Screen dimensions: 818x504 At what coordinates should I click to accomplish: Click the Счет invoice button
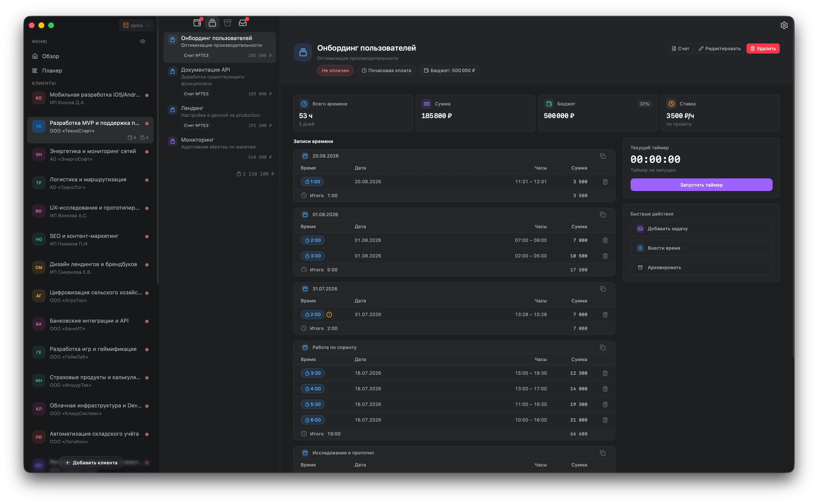click(680, 49)
